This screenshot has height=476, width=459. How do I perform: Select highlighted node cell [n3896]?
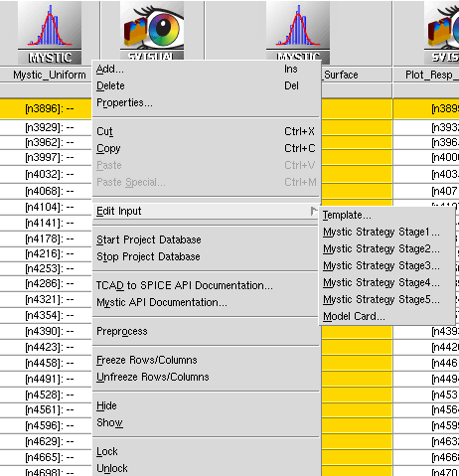[46, 109]
